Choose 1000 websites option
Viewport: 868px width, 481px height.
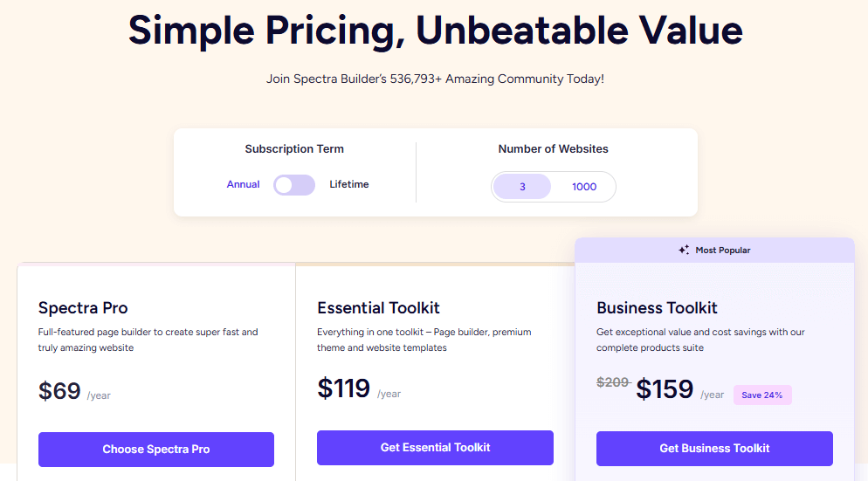point(584,187)
